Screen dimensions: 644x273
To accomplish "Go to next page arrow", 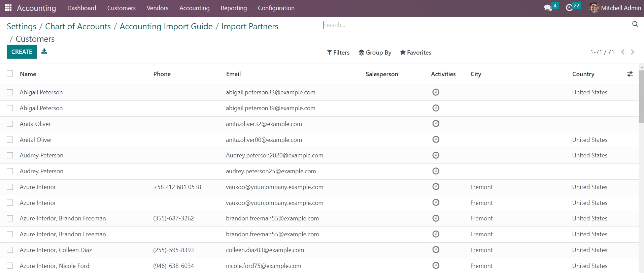I will 633,52.
